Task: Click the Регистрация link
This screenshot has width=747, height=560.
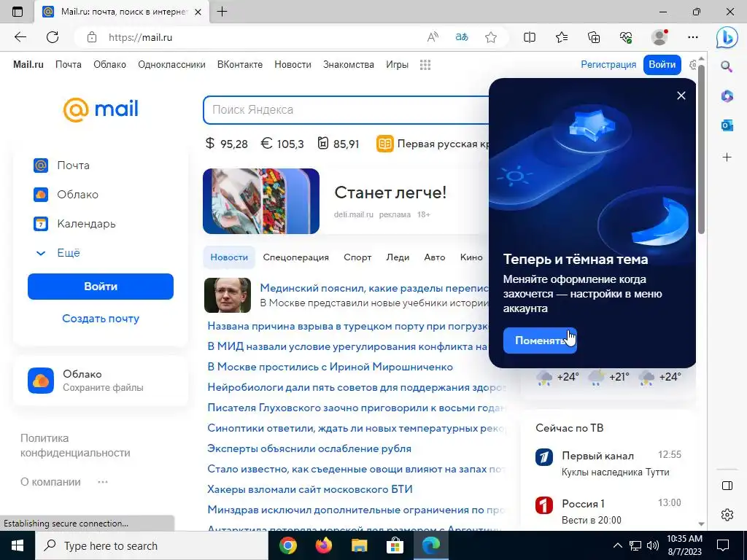Action: pyautogui.click(x=608, y=65)
